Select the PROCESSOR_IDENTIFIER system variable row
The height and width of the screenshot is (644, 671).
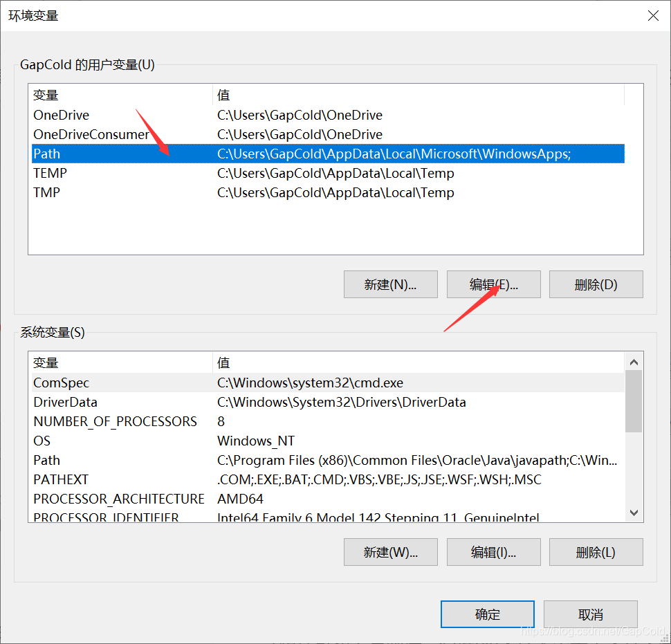click(x=328, y=516)
